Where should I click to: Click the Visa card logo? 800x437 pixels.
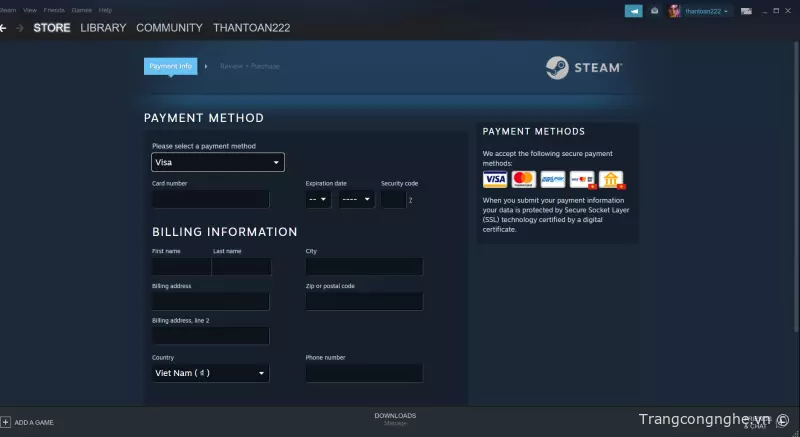click(495, 179)
